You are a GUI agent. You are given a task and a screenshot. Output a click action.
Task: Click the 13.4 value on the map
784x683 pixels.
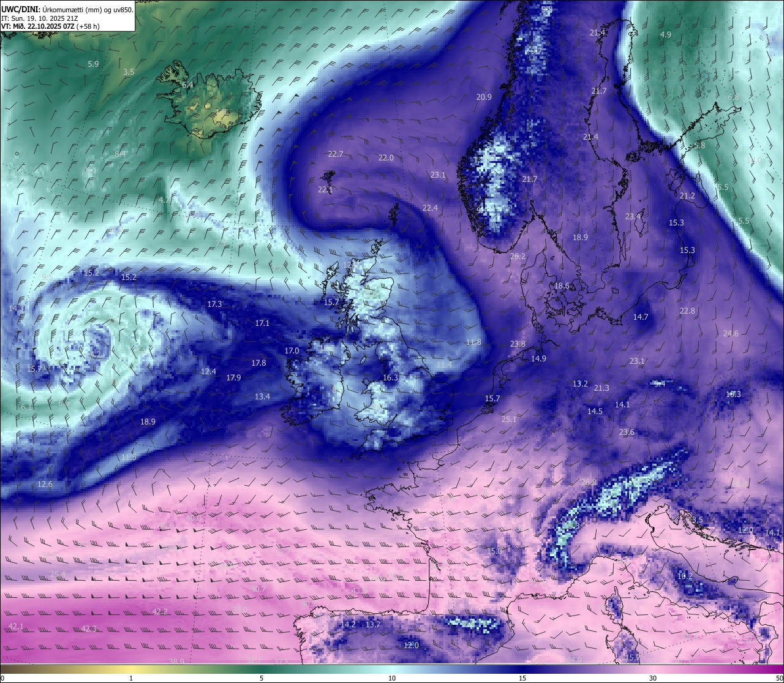coord(262,396)
